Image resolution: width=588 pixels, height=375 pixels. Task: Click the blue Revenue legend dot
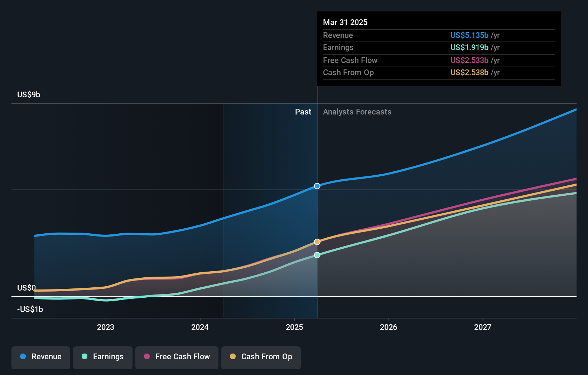(23, 356)
